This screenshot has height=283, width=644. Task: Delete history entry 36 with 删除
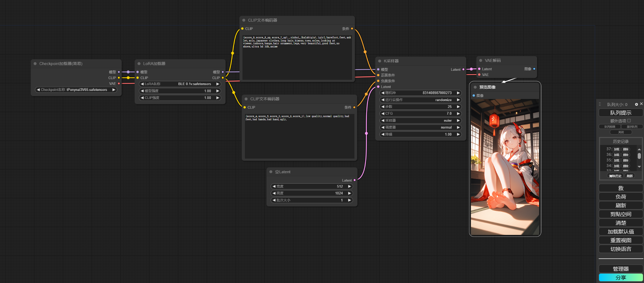click(626, 155)
